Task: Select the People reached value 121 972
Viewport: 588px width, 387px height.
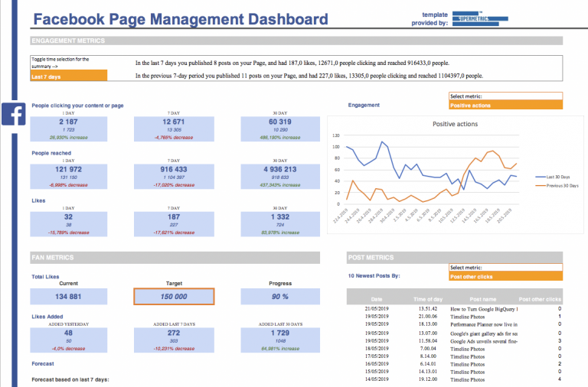Action: pyautogui.click(x=68, y=169)
